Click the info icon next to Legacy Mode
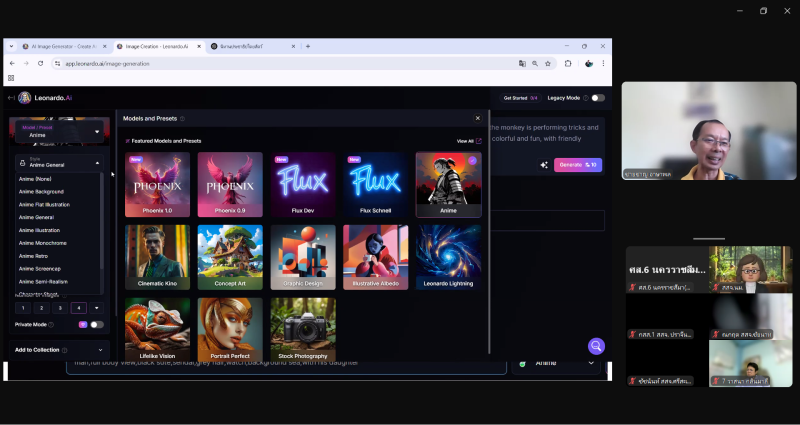800x425 pixels. 586,98
